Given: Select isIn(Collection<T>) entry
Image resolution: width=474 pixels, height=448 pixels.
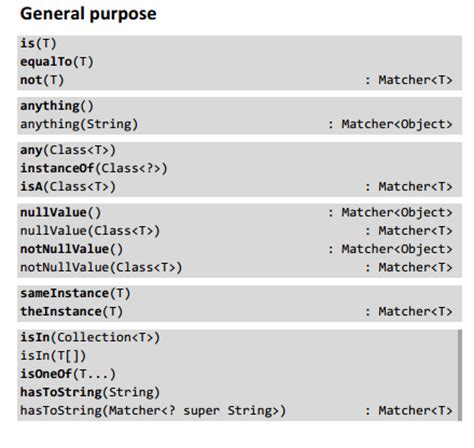Looking at the screenshot, I should 90,337.
